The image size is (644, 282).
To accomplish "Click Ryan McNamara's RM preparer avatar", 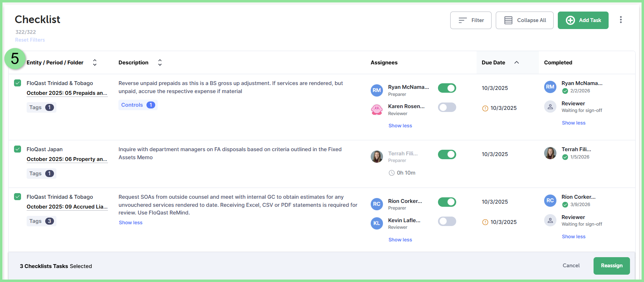I will click(x=377, y=90).
